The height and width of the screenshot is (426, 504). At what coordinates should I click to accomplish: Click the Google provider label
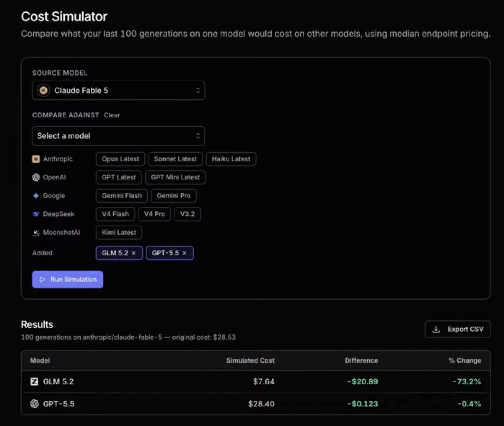pos(54,196)
